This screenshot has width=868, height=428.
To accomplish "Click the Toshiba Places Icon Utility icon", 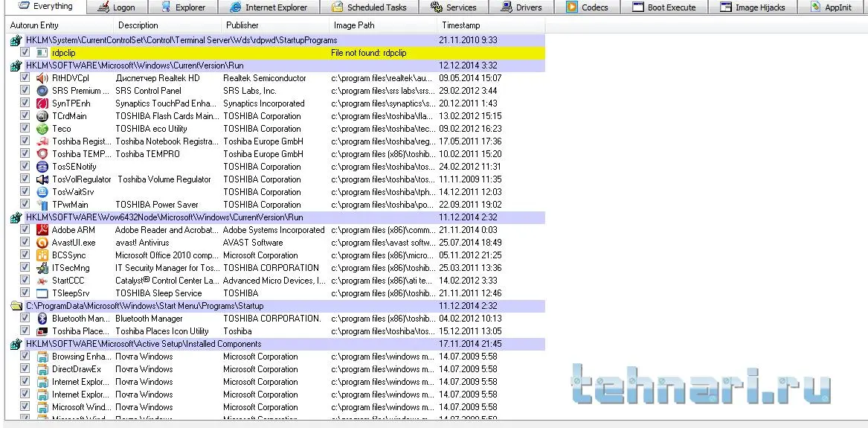I will 42,331.
